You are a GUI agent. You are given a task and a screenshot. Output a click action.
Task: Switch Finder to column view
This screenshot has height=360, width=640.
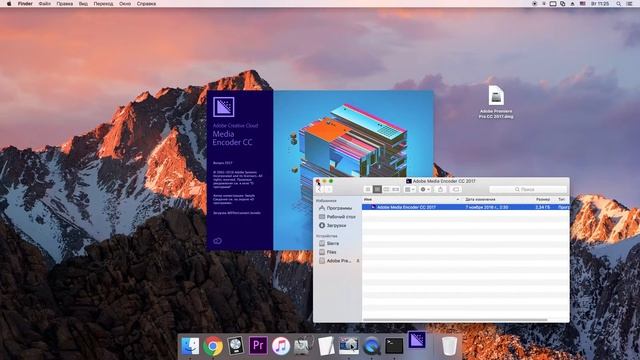(386, 189)
